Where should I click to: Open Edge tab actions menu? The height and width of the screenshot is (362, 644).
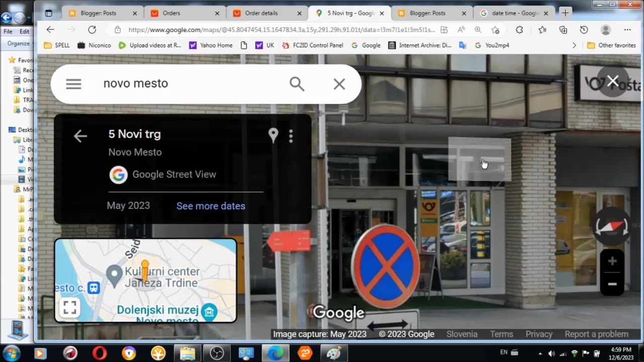click(48, 13)
